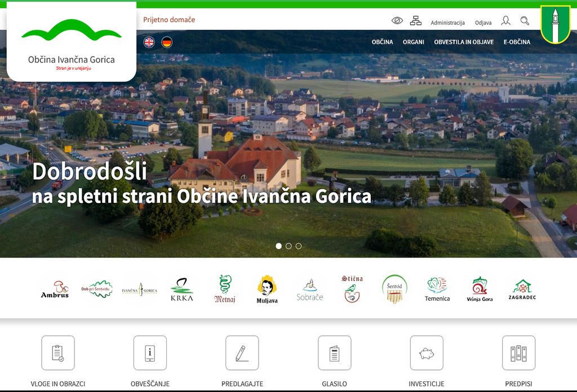Open the Glasilo newsletter icon

[334, 353]
